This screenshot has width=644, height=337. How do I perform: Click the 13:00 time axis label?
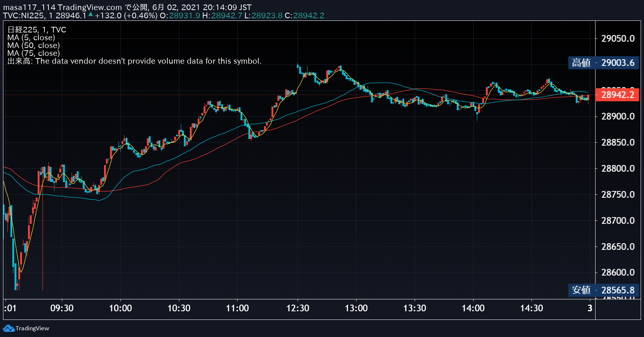[x=356, y=308]
